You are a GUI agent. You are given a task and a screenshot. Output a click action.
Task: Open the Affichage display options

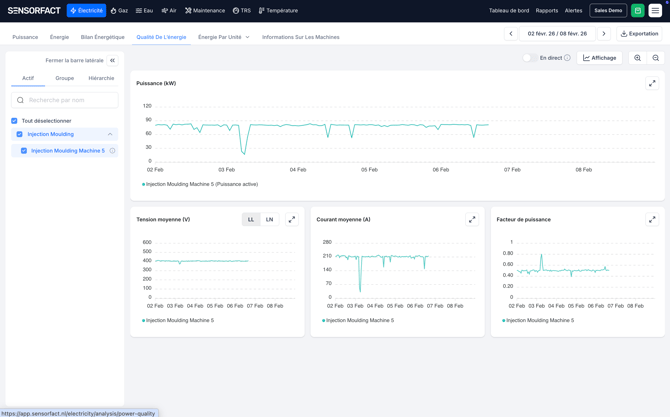(x=600, y=58)
